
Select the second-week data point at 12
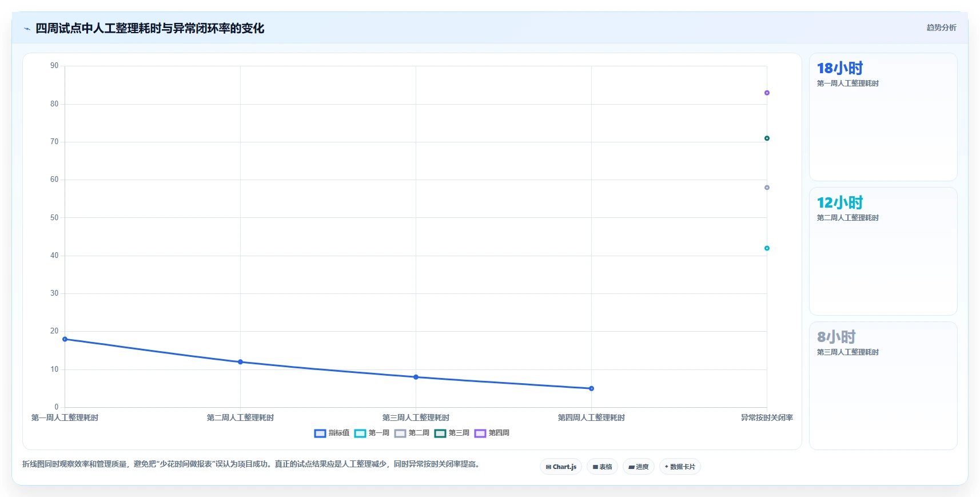tap(240, 362)
